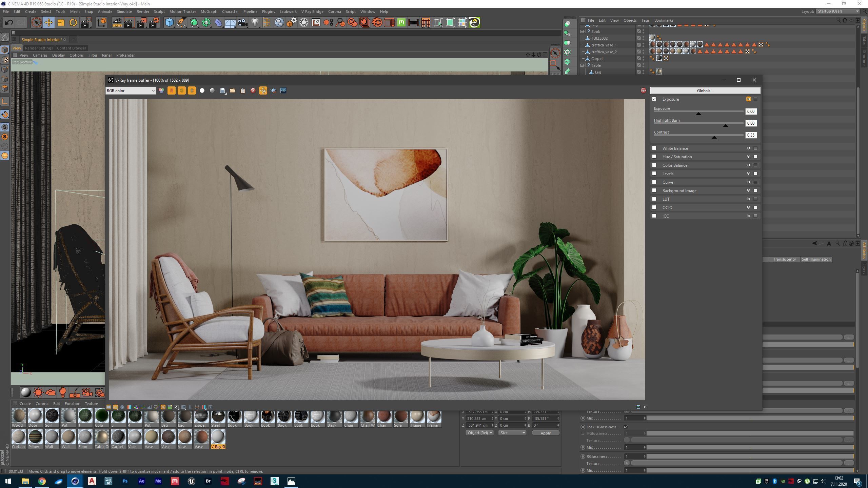
Task: Open the Size dropdown
Action: tap(512, 433)
